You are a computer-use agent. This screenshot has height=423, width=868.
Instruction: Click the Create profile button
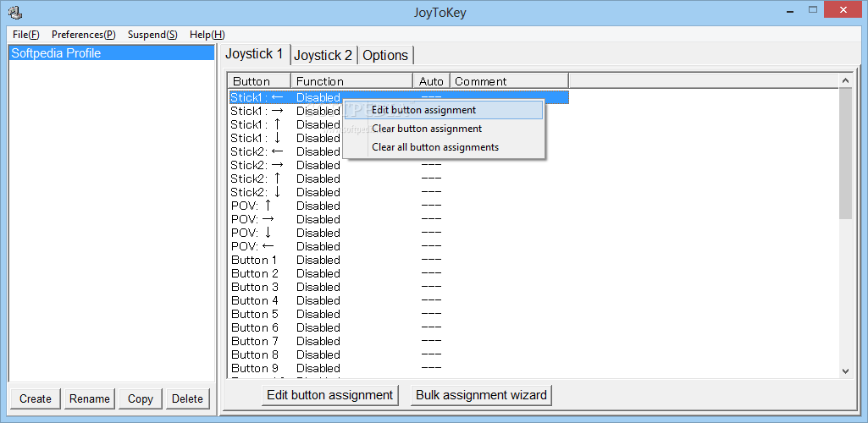coord(36,398)
